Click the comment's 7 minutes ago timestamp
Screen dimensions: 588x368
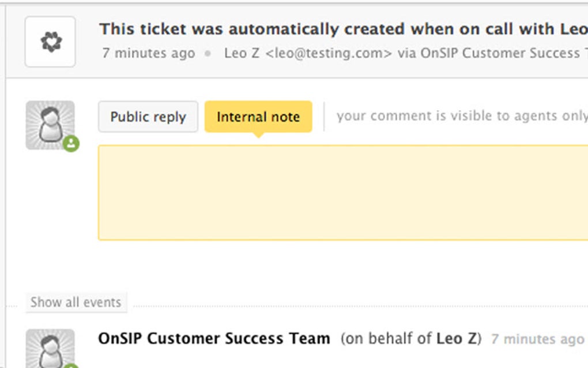tap(537, 339)
